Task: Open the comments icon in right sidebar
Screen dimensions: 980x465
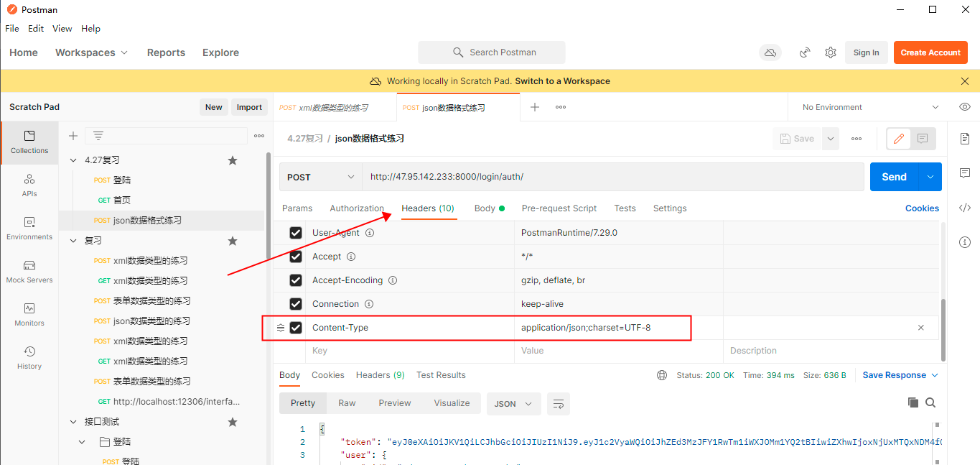Action: coord(965,173)
